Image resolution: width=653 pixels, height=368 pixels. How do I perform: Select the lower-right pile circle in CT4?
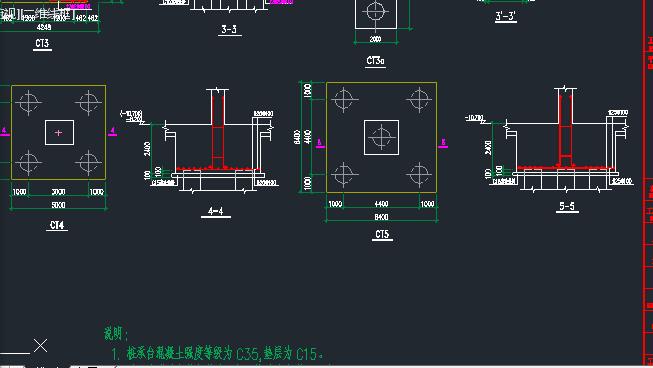[x=88, y=162]
